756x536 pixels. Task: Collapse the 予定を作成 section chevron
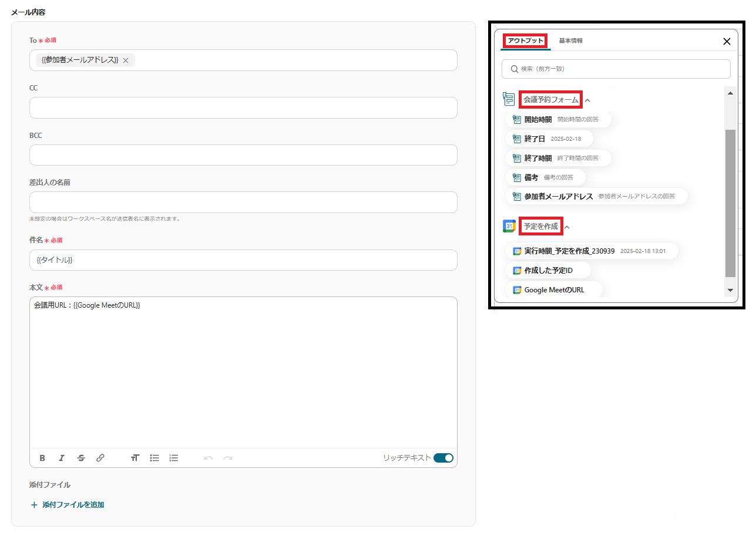click(x=567, y=227)
